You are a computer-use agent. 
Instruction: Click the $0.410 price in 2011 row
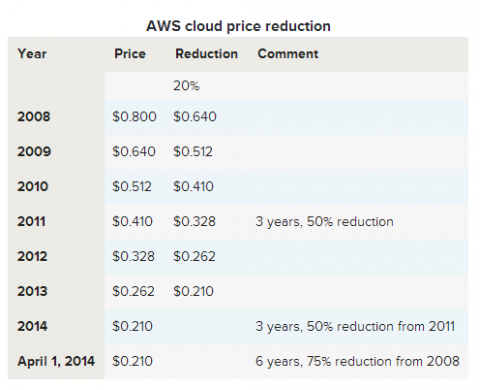pos(133,222)
